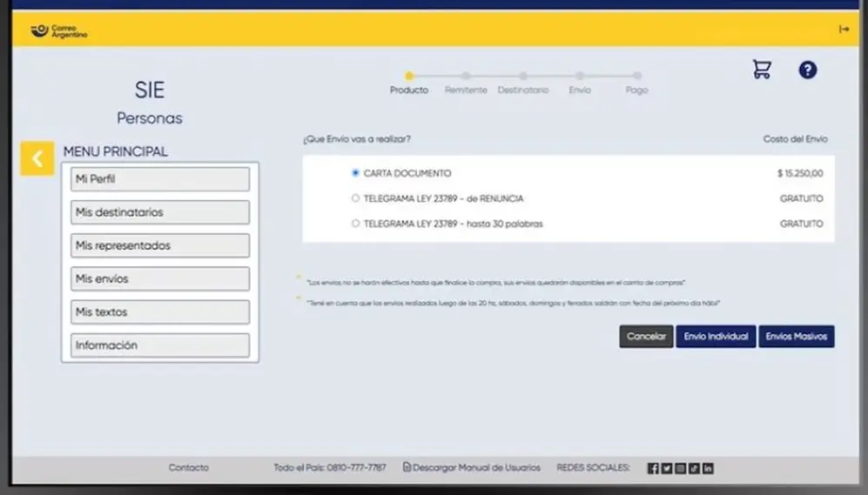Click GRATUITO price on RENUNCIA row

[802, 198]
